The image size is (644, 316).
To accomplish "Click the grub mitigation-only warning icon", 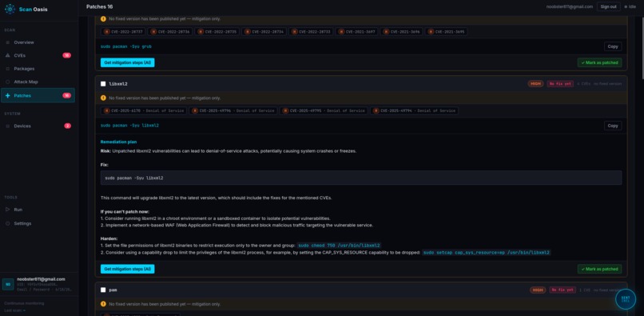I will tap(103, 19).
